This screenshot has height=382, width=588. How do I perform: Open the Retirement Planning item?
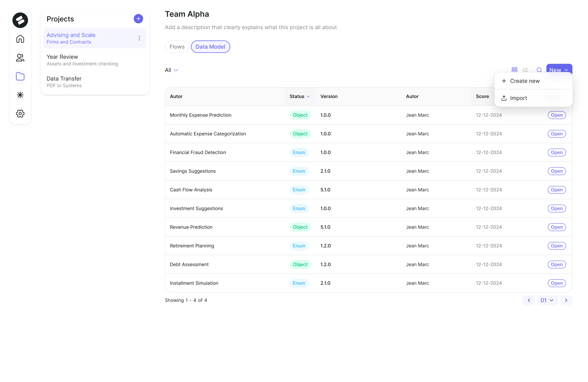(x=557, y=246)
